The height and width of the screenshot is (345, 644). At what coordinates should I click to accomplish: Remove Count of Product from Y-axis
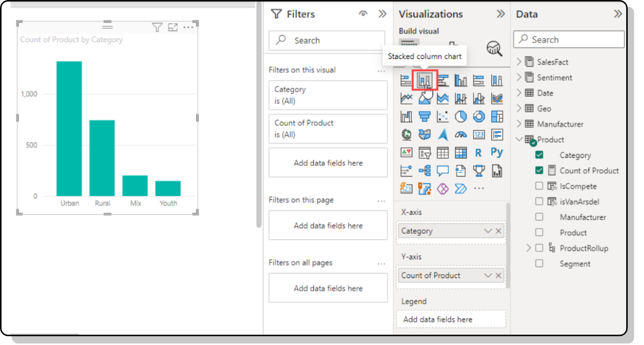coord(498,275)
